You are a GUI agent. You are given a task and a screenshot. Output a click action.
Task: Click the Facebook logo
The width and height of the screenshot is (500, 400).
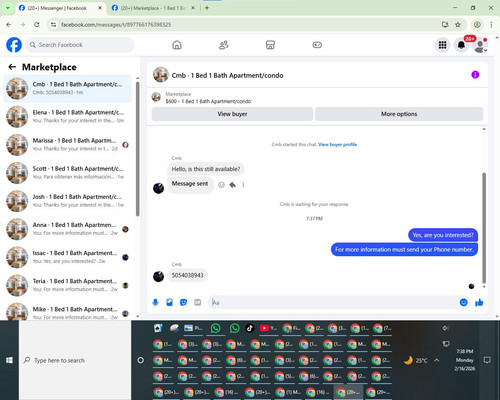(14, 45)
